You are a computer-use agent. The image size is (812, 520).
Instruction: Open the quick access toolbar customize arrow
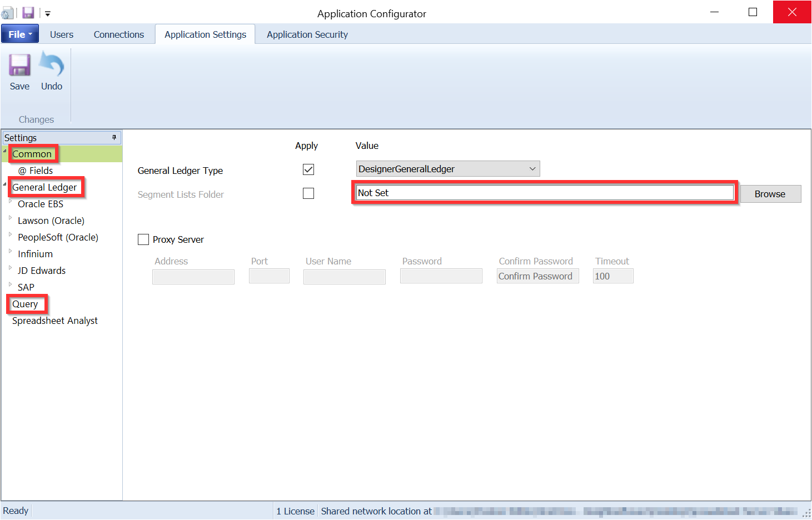pyautogui.click(x=48, y=13)
